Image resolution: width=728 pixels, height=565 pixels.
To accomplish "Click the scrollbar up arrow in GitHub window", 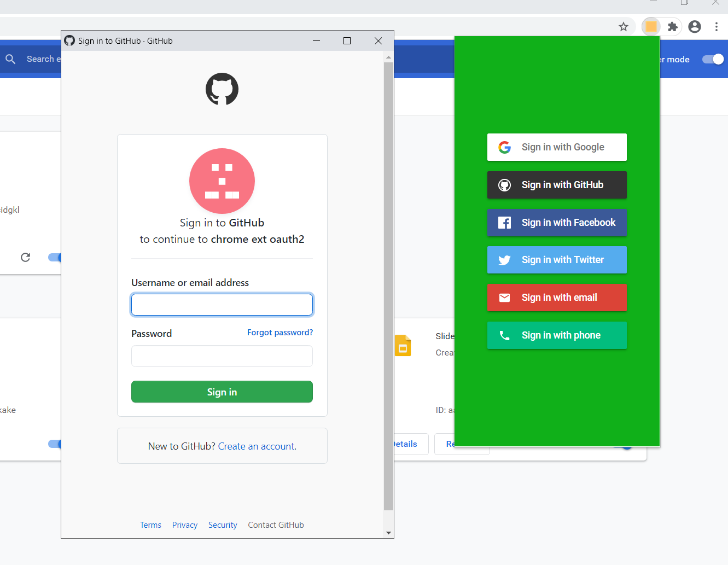I will tap(389, 57).
